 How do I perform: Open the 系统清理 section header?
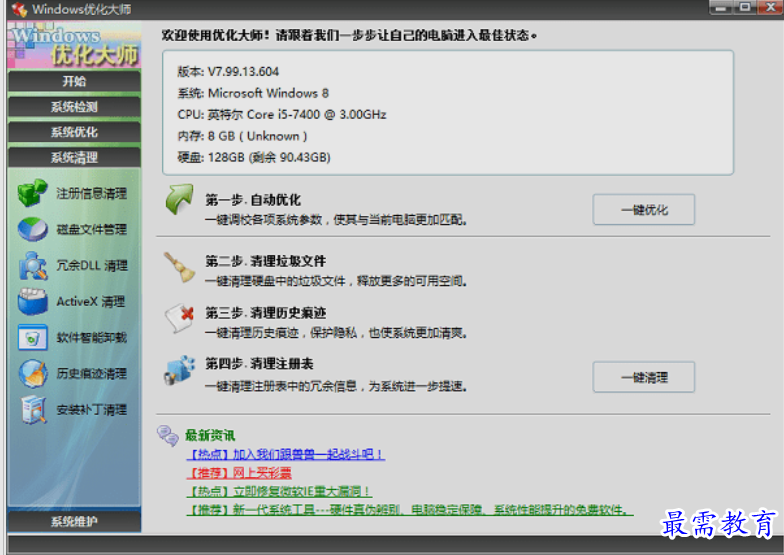pos(74,158)
